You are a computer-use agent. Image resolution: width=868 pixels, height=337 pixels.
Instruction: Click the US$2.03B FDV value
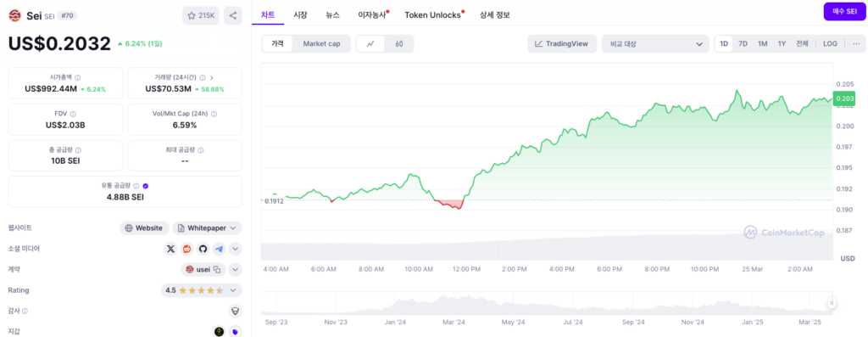65,125
